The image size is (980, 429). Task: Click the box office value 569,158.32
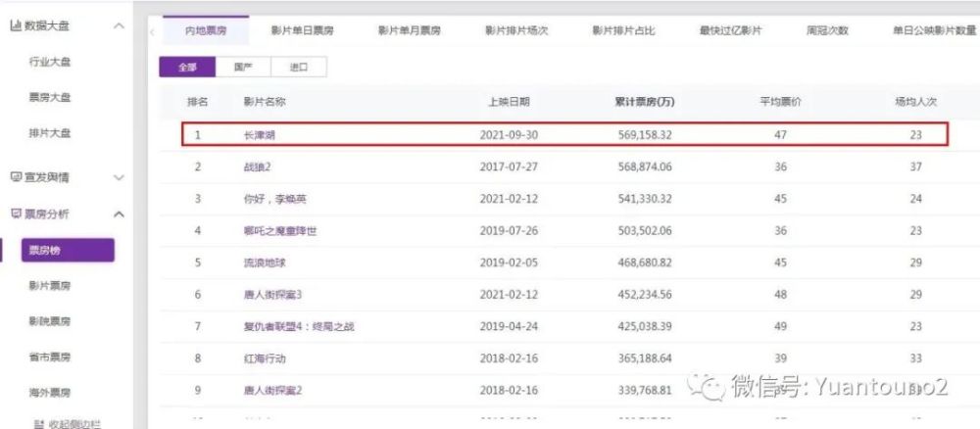[x=645, y=134]
